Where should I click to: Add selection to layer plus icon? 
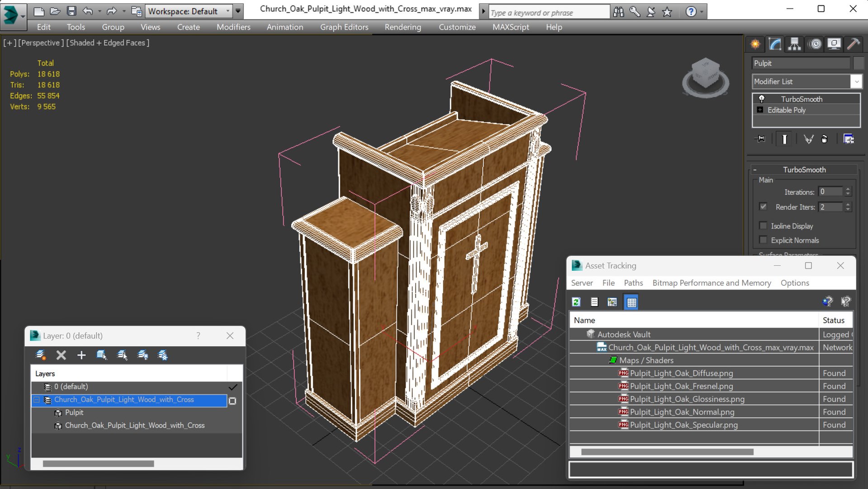click(x=81, y=355)
